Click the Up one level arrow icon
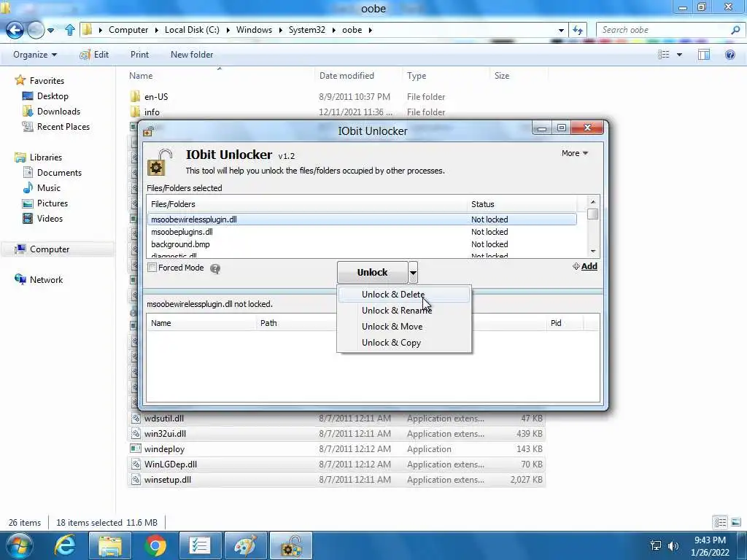This screenshot has width=747, height=560. (x=70, y=30)
